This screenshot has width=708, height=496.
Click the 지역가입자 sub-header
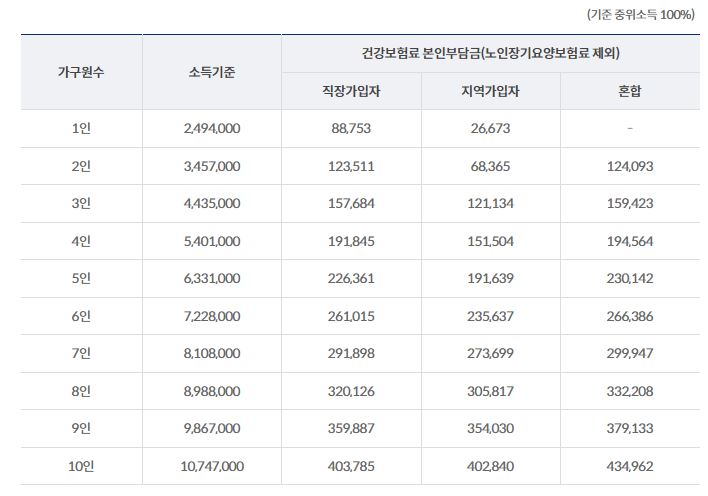pos(490,91)
